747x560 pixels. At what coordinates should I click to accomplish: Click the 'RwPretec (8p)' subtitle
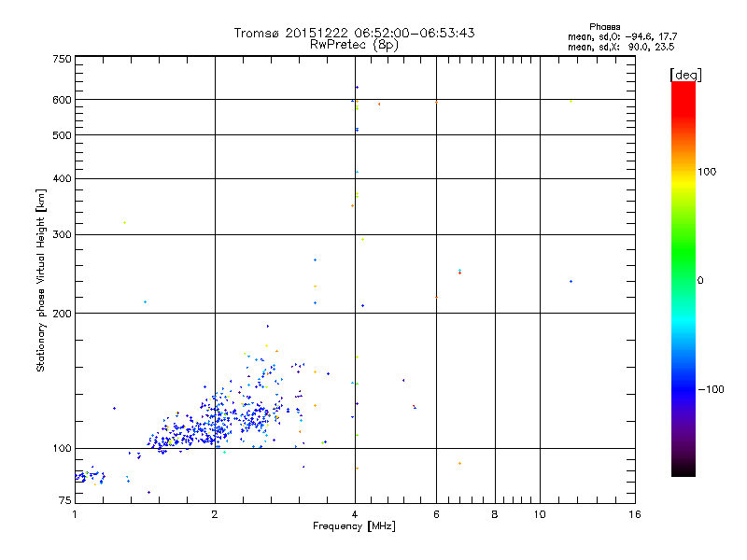pos(354,45)
